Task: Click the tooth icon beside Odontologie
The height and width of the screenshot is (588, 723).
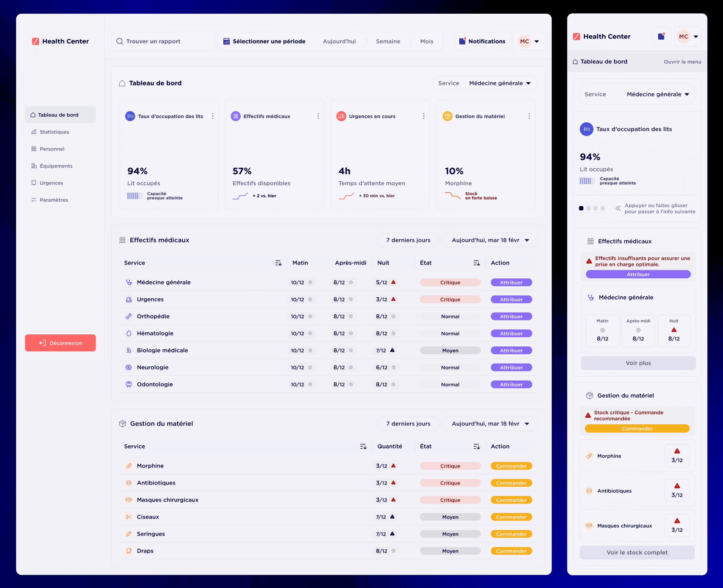Action: coord(129,385)
